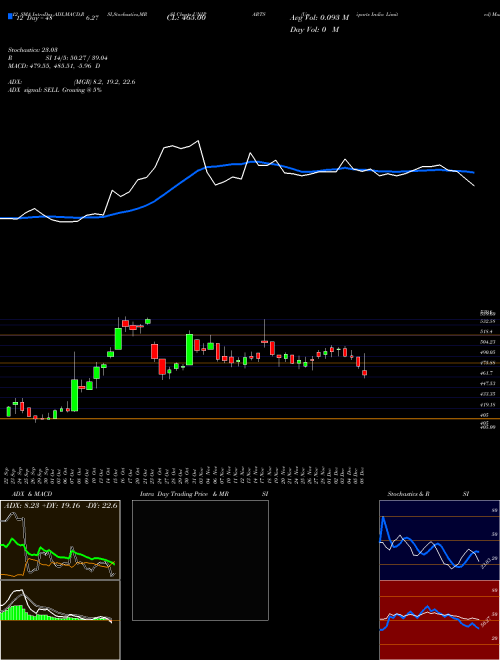Click the blue SMA legend square
Viewport: 500px width, 660px height.
(x=10, y=16)
